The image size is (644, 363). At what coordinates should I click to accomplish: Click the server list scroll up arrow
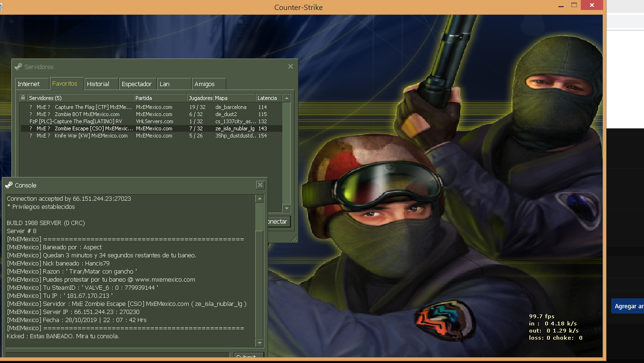[286, 98]
